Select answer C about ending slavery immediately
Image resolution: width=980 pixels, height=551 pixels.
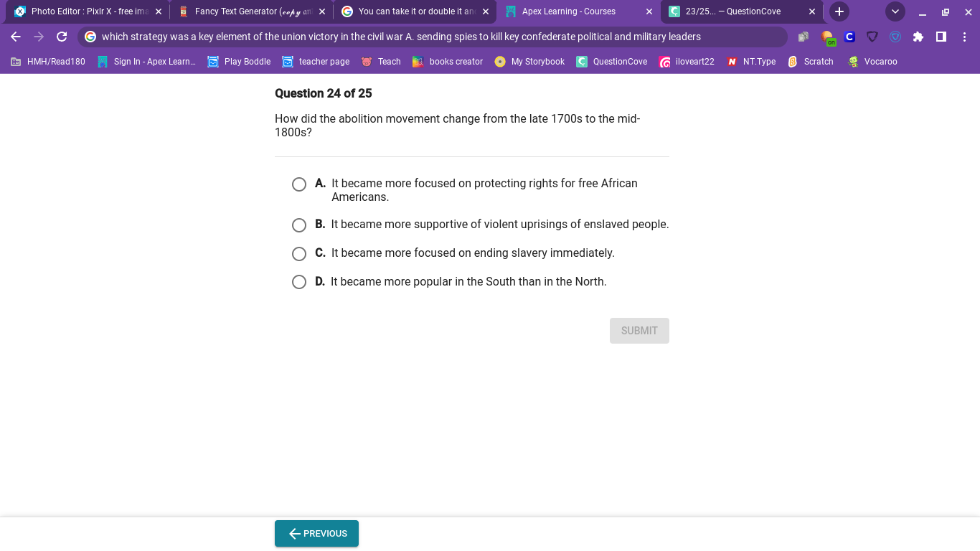pyautogui.click(x=299, y=254)
